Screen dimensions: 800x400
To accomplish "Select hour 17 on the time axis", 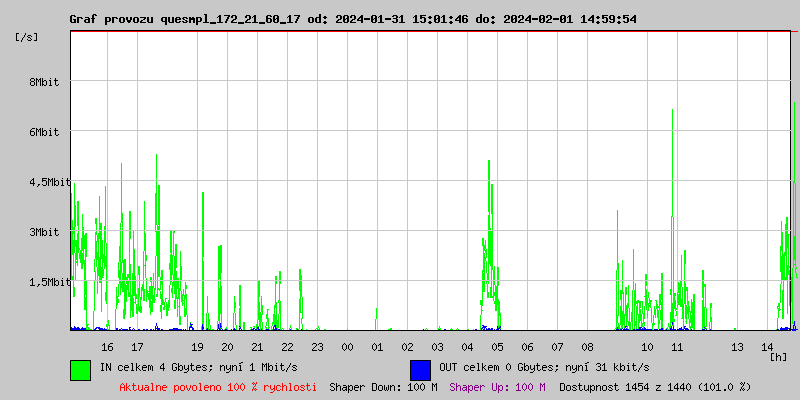I will click(137, 347).
